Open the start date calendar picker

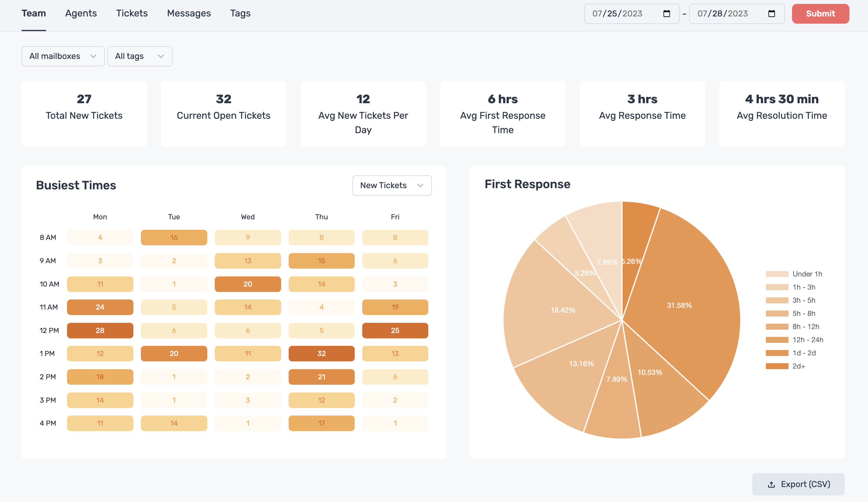[667, 14]
